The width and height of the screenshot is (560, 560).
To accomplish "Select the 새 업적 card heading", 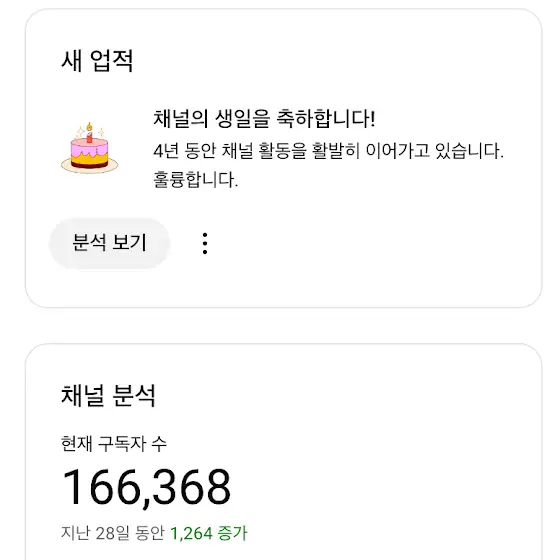I will click(x=97, y=61).
